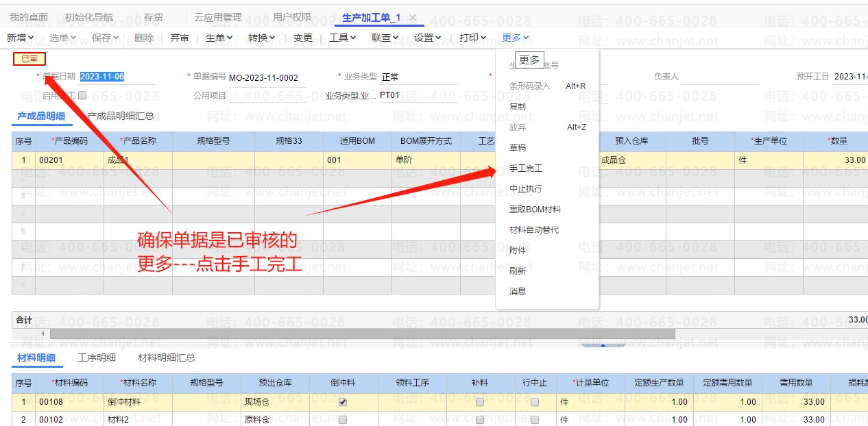Choose 复制 in the 更多 menu

coord(518,107)
